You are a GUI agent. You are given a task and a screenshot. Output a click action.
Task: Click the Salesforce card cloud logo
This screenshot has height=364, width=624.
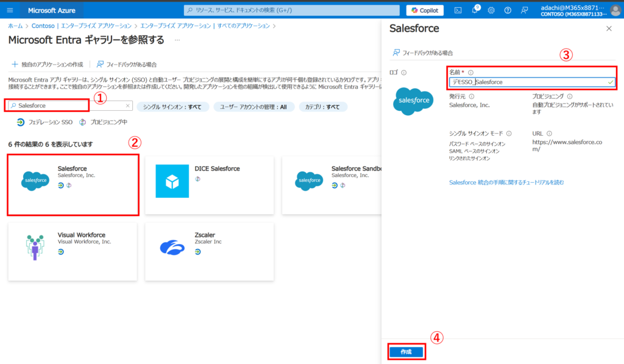(x=35, y=181)
